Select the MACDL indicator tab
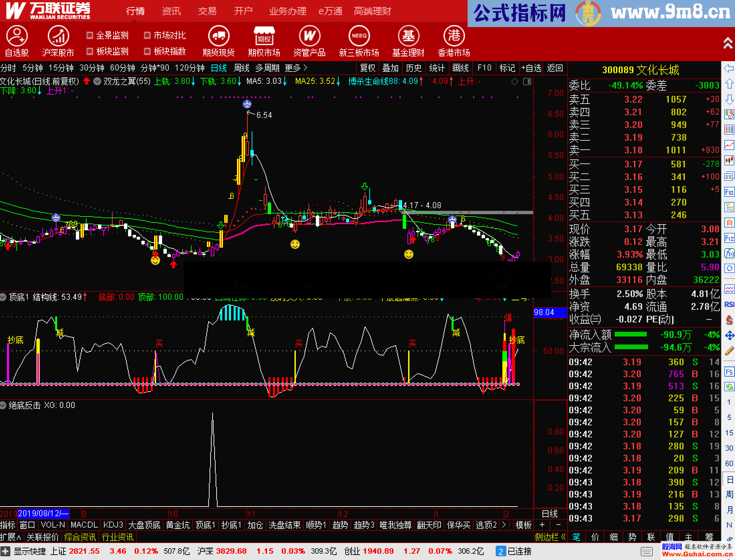The width and height of the screenshot is (735, 560). (x=84, y=525)
